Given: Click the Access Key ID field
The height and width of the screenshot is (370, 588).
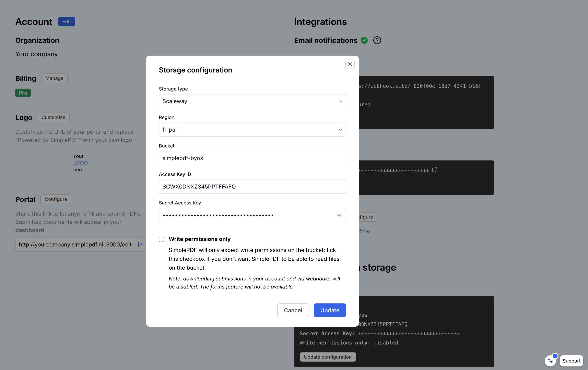Looking at the screenshot, I should coord(252,187).
